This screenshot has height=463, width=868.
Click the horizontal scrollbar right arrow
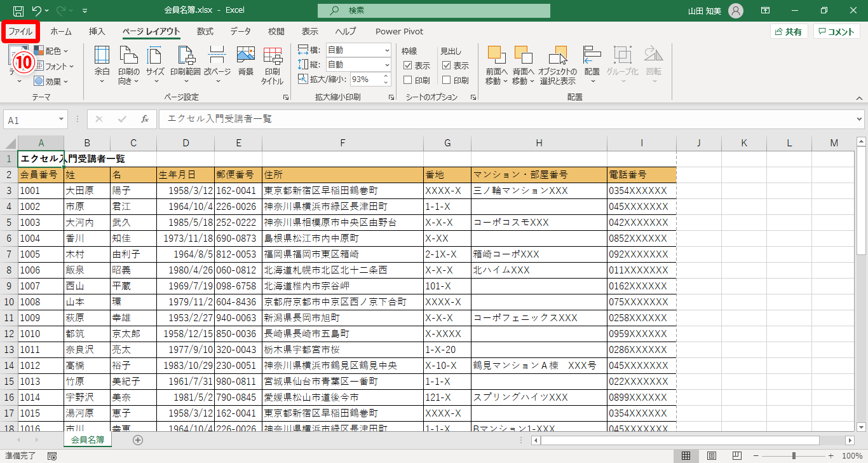tap(850, 440)
